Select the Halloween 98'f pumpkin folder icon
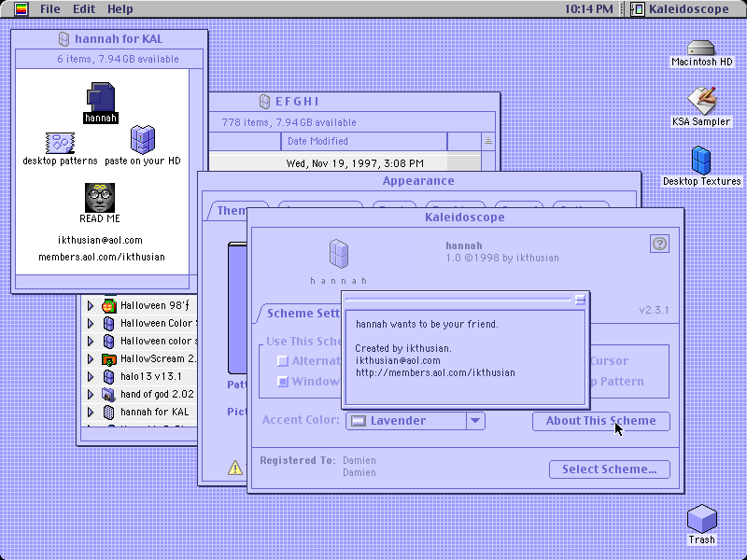747x560 pixels. click(109, 306)
